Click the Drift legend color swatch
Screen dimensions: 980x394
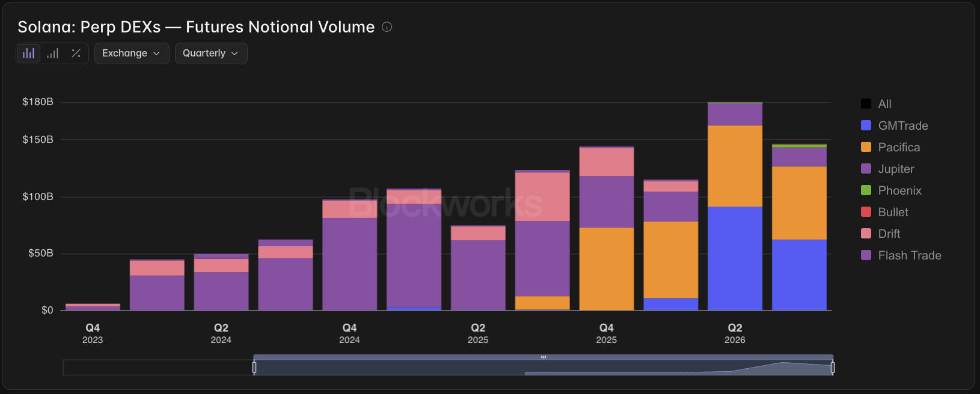point(866,234)
